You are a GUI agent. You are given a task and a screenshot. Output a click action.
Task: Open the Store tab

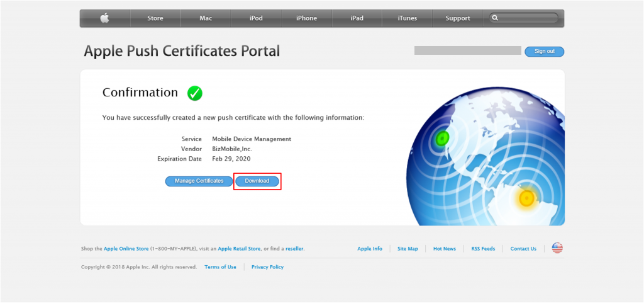(x=155, y=18)
